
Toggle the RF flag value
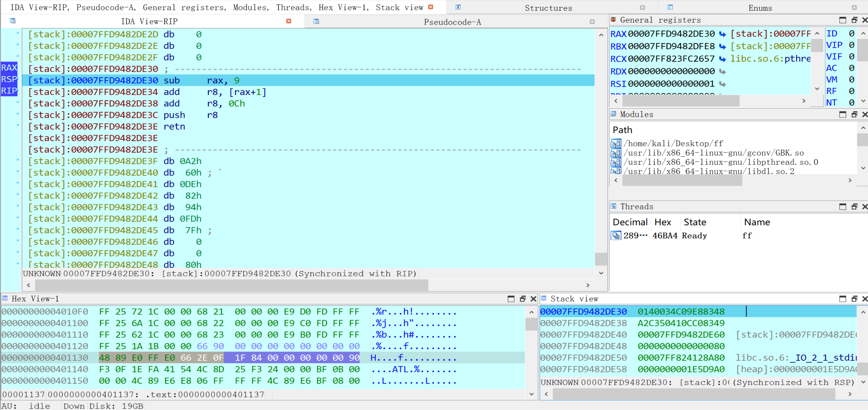[851, 91]
